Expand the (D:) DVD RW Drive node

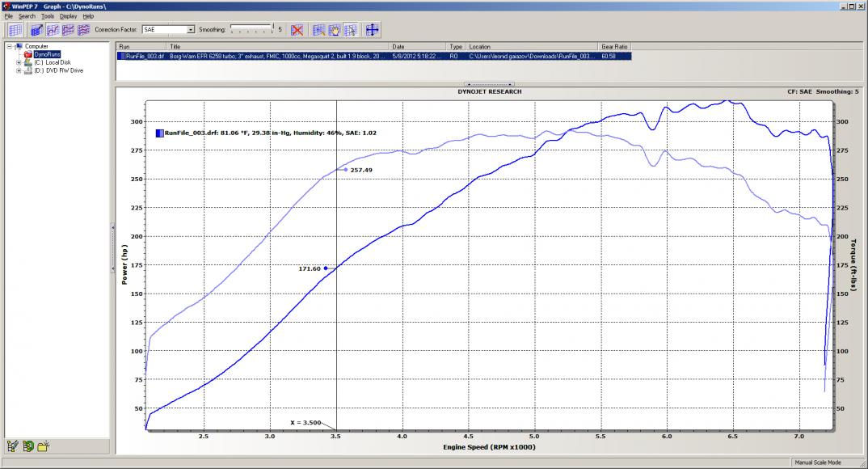point(18,70)
